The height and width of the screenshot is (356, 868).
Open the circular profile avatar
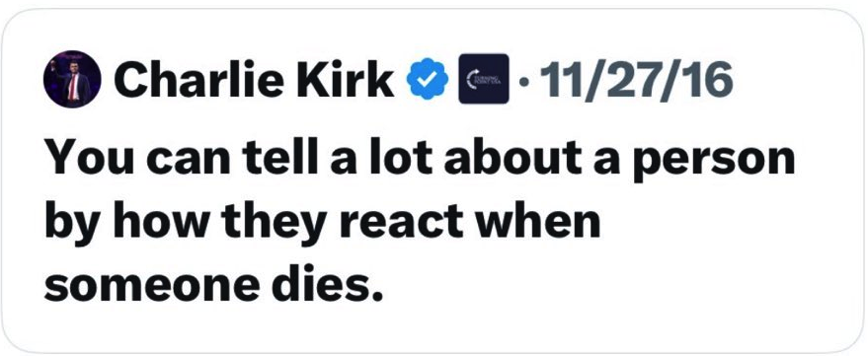(72, 79)
